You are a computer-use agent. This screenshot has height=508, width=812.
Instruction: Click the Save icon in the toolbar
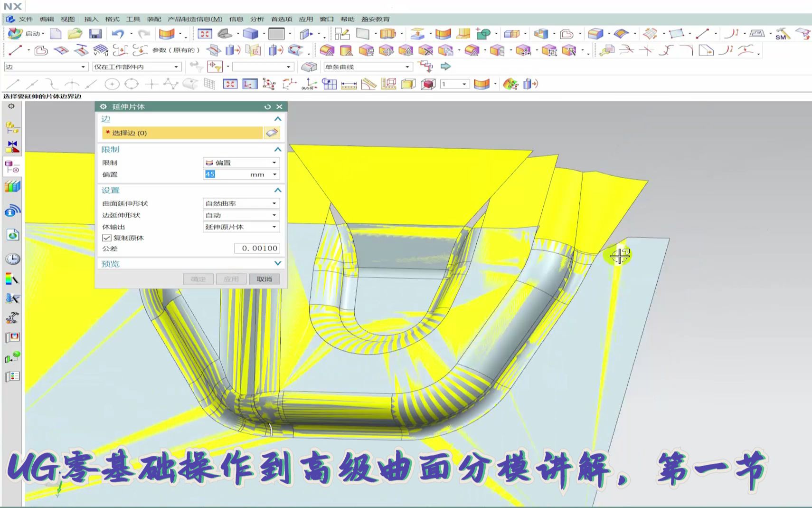[95, 33]
